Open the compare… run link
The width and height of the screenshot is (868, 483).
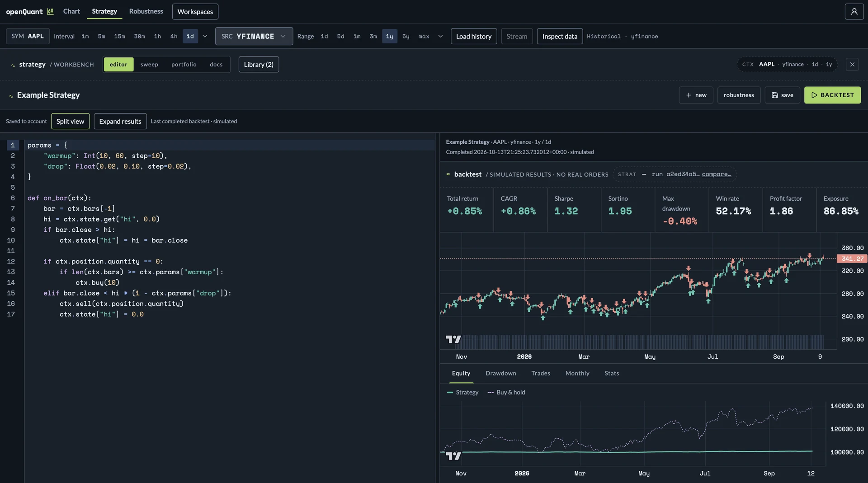(x=717, y=174)
